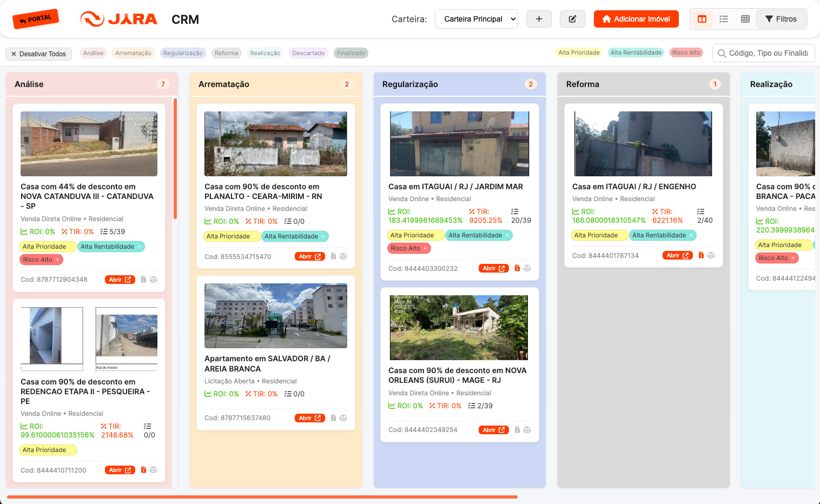This screenshot has width=820, height=504.
Task: Open document icon on card 8787715637480
Action: point(333,418)
